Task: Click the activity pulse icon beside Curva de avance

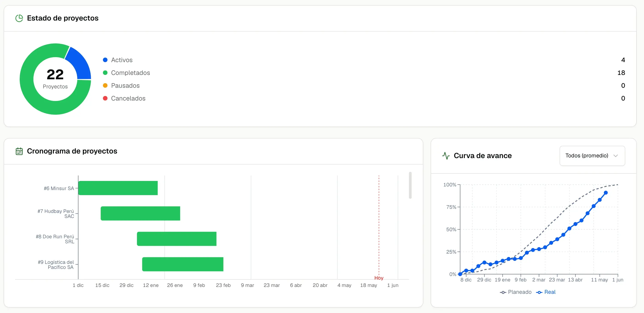Action: 446,156
